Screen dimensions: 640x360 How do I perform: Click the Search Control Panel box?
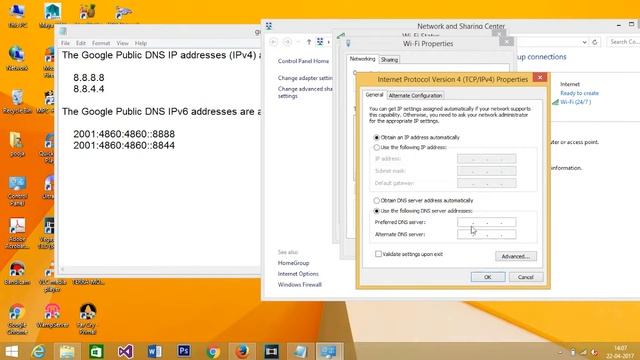click(x=623, y=42)
